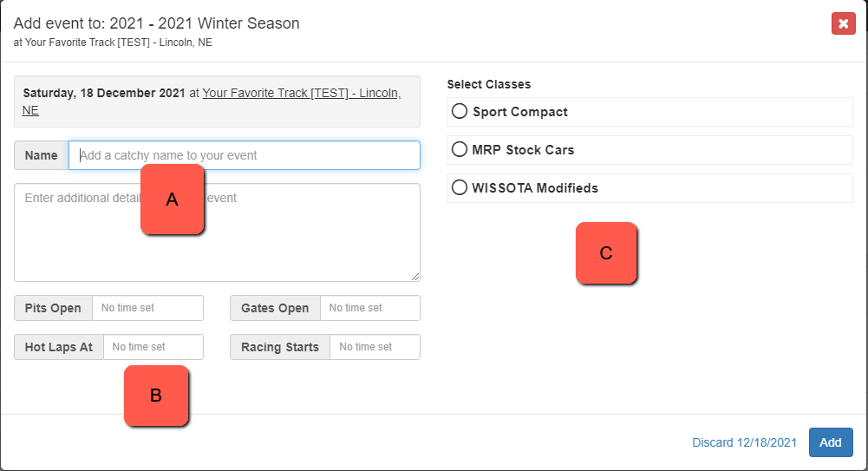Select the Sport Compact class
This screenshot has height=471, width=868.
pyautogui.click(x=460, y=111)
